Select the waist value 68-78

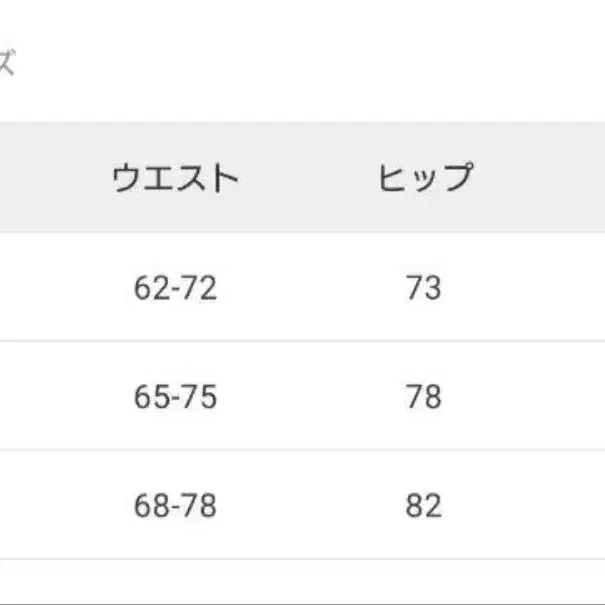(x=175, y=506)
